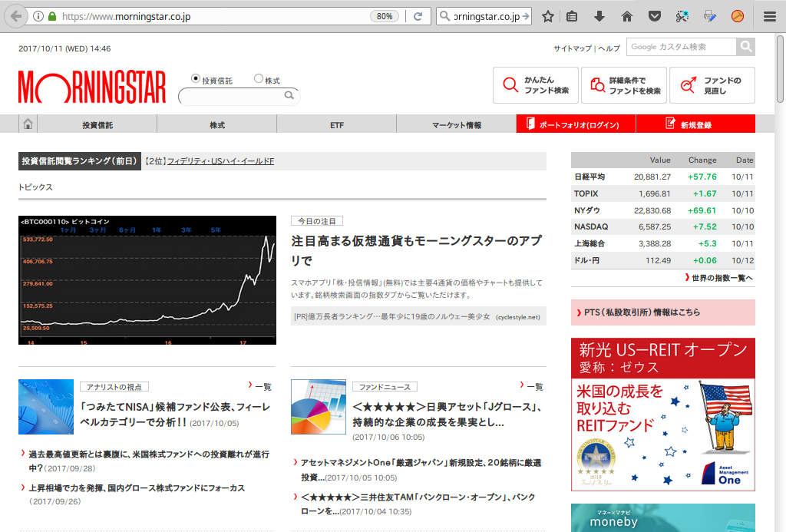786x532 pixels.
Task: Open the site home icon in navigation bar
Action: (28, 124)
